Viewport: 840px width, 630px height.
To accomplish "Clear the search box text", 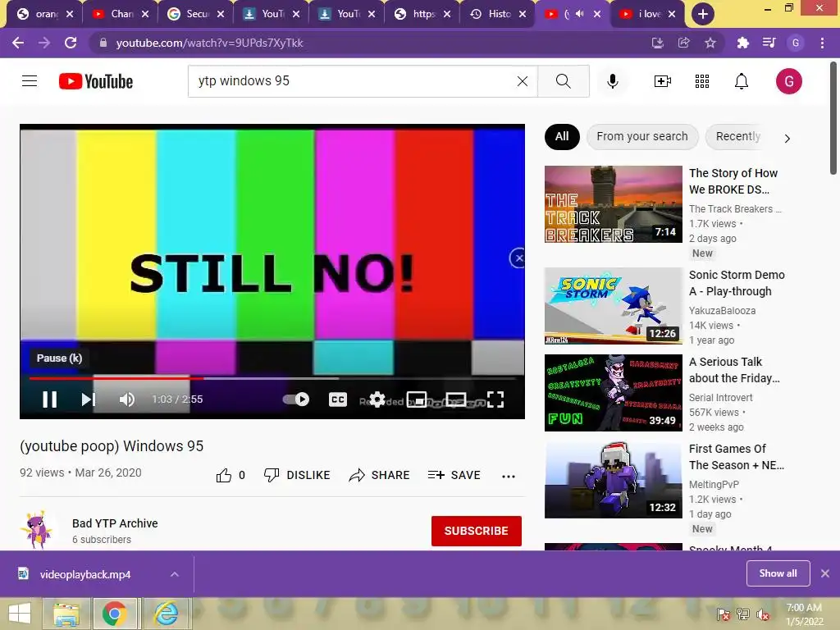I will point(523,81).
